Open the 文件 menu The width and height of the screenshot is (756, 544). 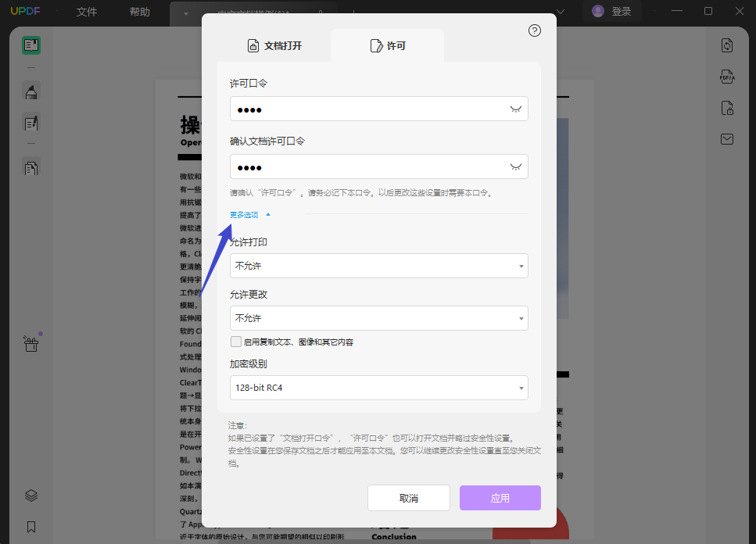tap(87, 12)
